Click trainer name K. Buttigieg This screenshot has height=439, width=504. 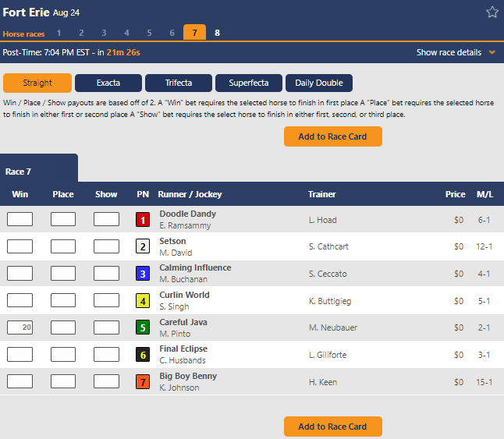pyautogui.click(x=330, y=301)
